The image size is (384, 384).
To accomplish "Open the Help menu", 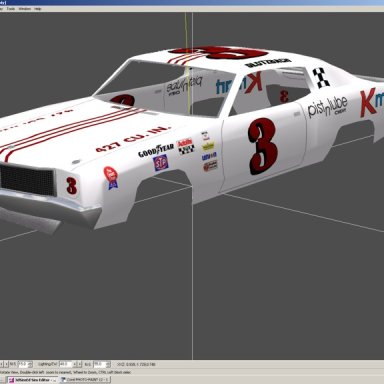I will click(38, 9).
